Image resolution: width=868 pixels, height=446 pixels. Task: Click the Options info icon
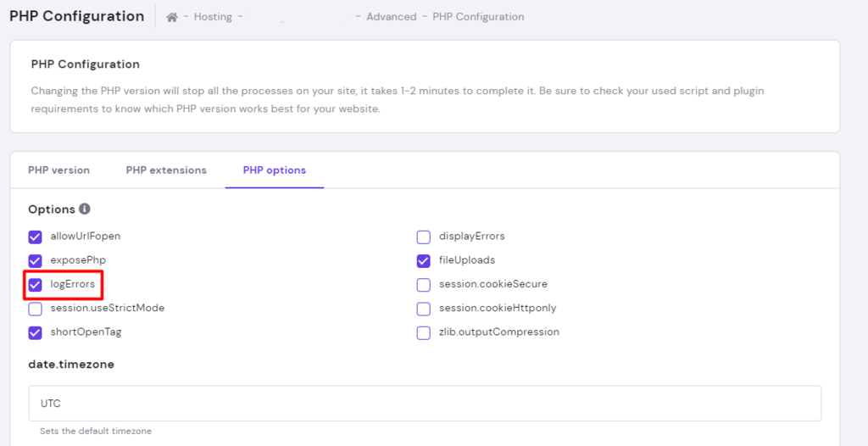(x=85, y=209)
